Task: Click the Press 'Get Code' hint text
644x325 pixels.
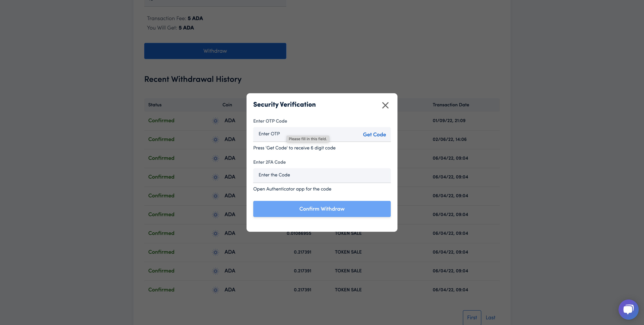Action: click(294, 148)
